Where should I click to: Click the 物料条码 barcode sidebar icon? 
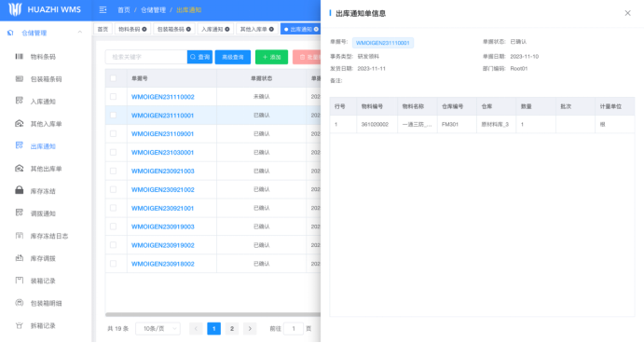pos(20,56)
